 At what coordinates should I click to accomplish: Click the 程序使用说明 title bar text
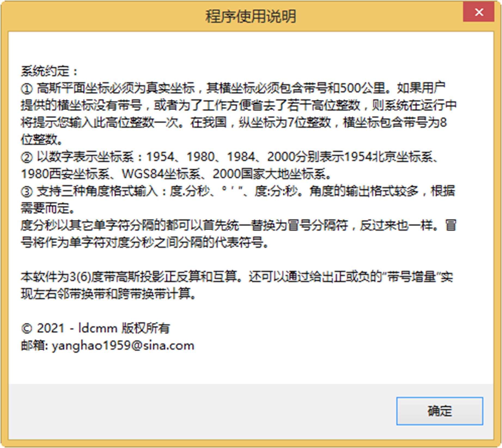[251, 16]
